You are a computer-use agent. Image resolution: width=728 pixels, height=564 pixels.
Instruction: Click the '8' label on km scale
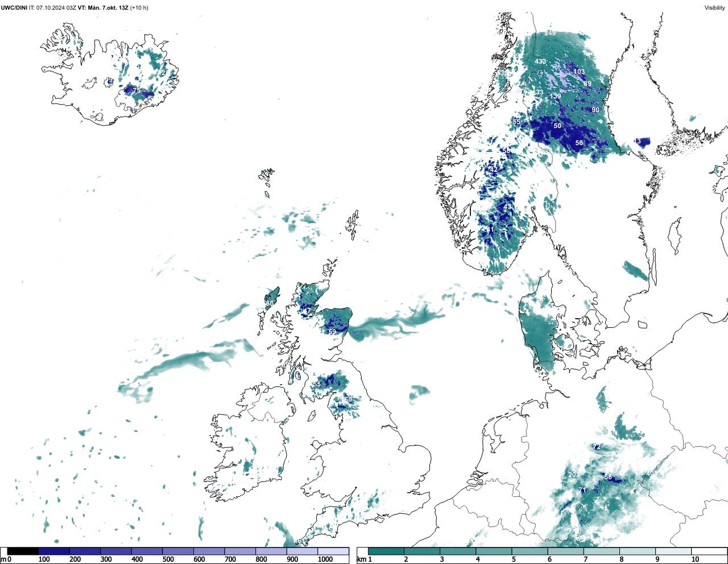coord(622,559)
